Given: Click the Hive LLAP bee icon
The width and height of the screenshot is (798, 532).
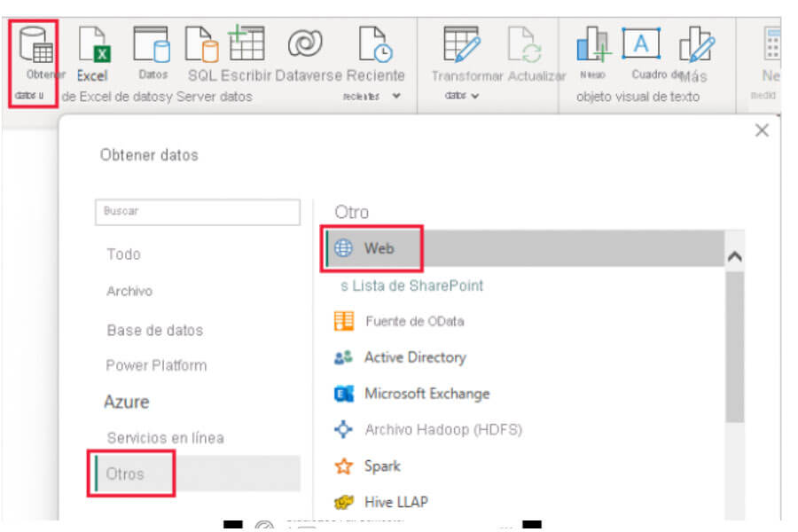Looking at the screenshot, I should [343, 502].
